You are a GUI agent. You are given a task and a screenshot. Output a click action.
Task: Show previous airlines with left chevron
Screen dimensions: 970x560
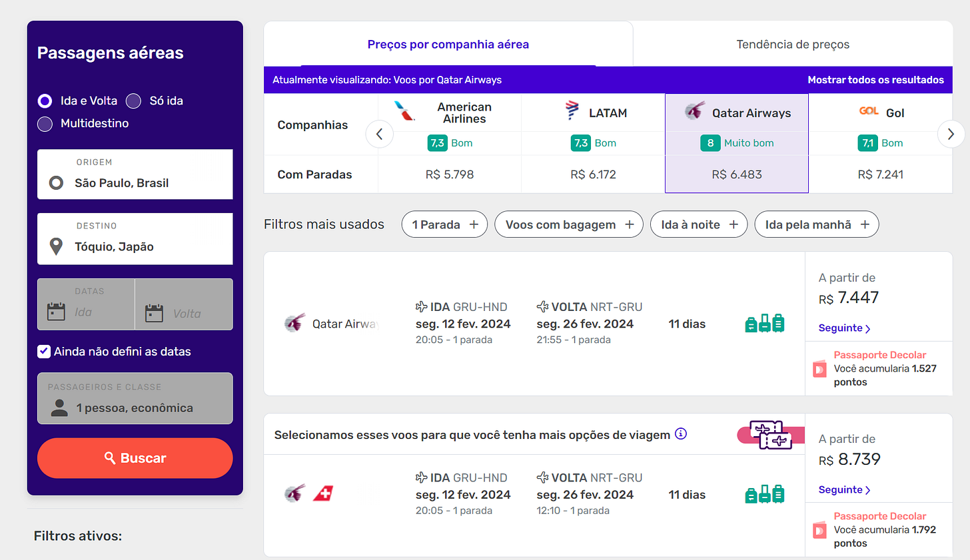pyautogui.click(x=380, y=134)
